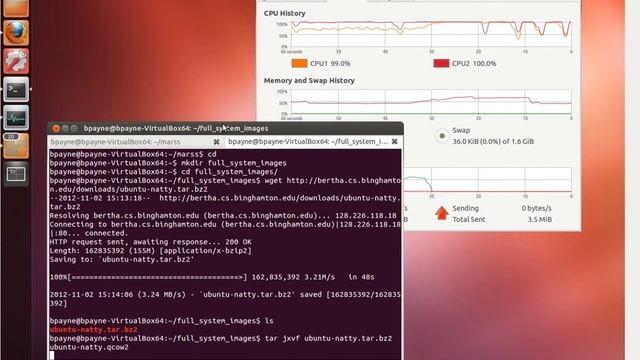Click 'Resolving bertha.cs.binghamton.edu' line
This screenshot has width=640, height=360.
click(223, 216)
